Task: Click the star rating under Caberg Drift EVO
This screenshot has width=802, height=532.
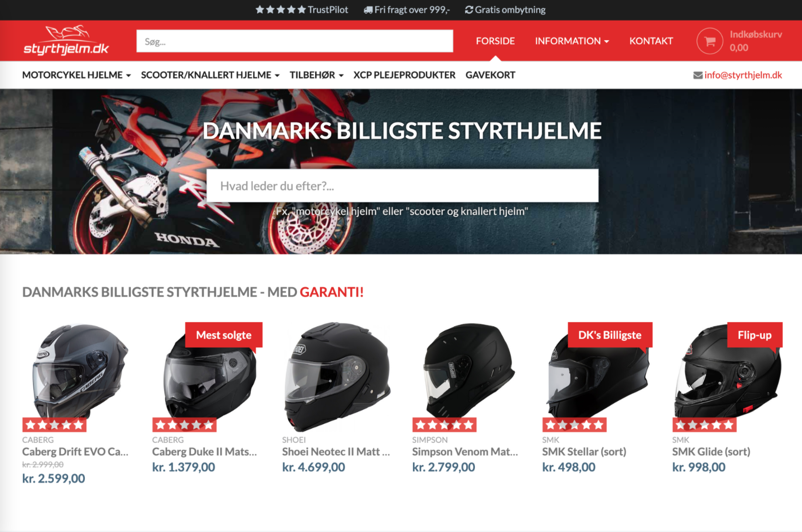Action: click(x=54, y=425)
